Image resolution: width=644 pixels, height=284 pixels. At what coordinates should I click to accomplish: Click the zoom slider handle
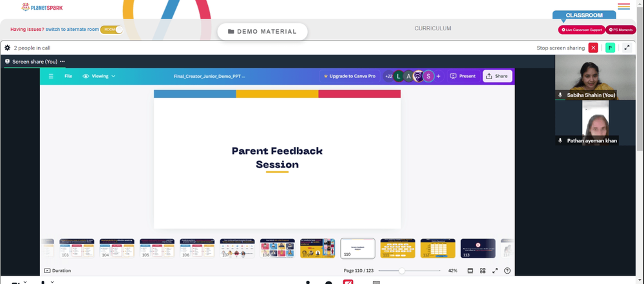(402, 270)
